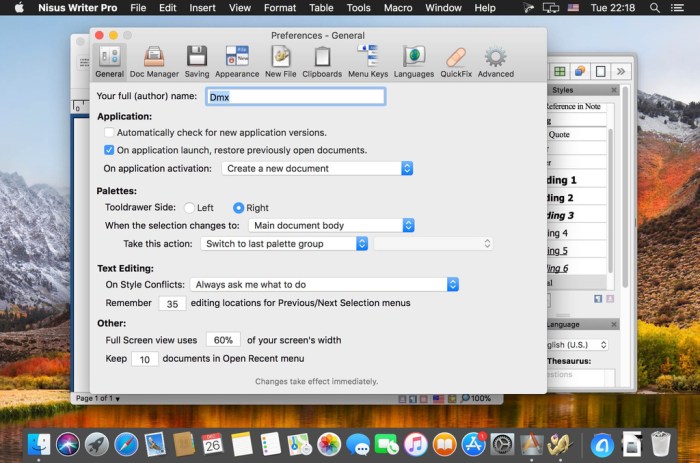The height and width of the screenshot is (463, 700).
Task: Enable automatic check for new application versions
Action: (x=110, y=132)
